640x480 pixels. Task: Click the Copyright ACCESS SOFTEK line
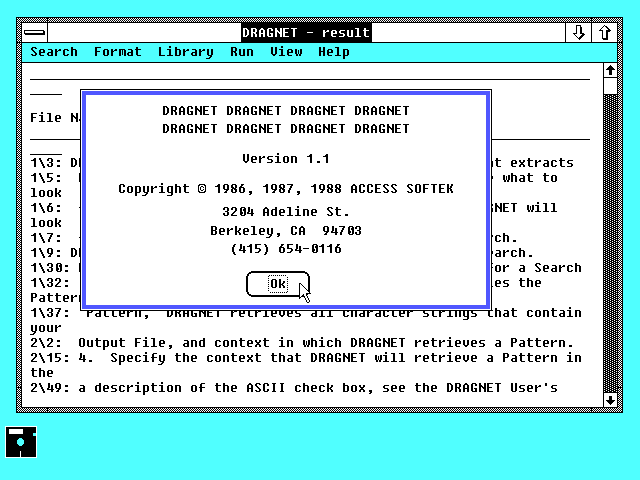(286, 189)
